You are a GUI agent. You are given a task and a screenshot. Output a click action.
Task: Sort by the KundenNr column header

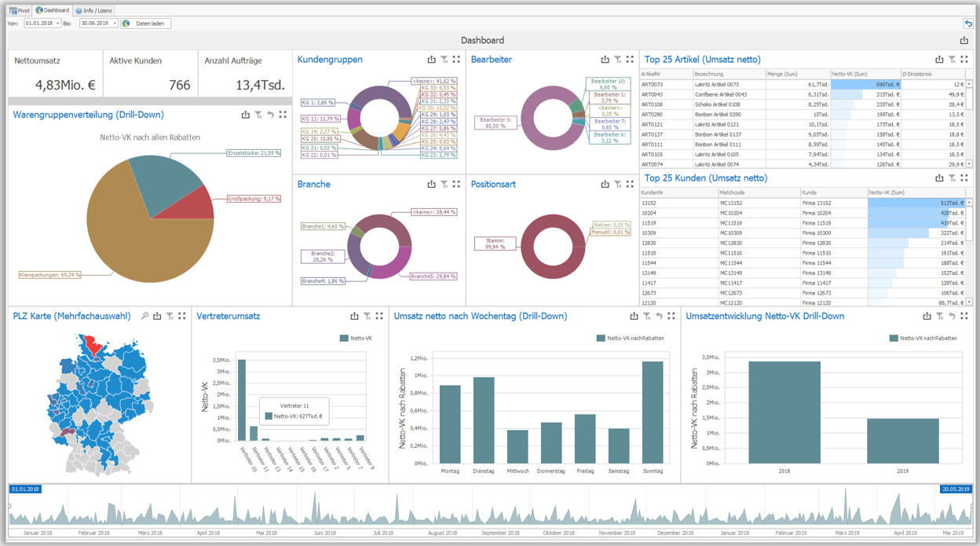678,192
